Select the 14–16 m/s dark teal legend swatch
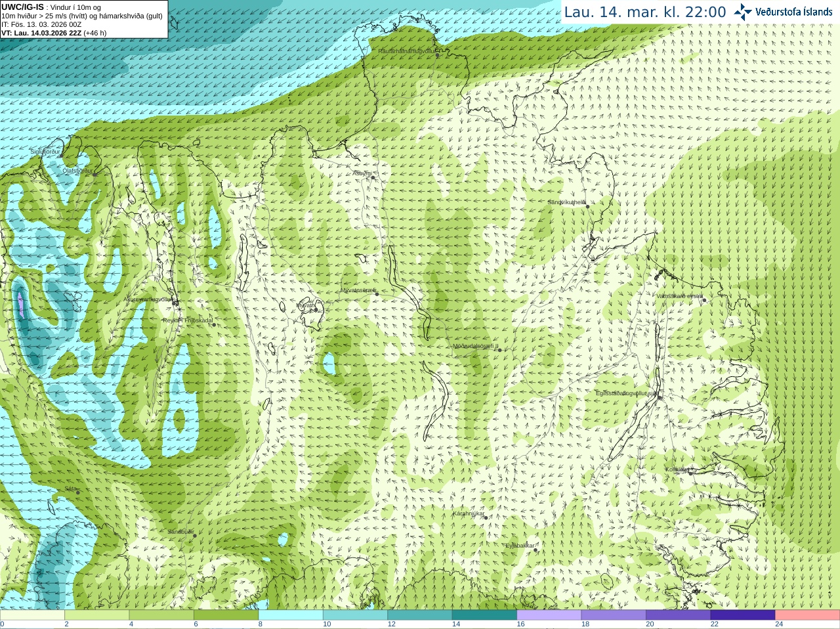The image size is (840, 629). click(x=485, y=615)
